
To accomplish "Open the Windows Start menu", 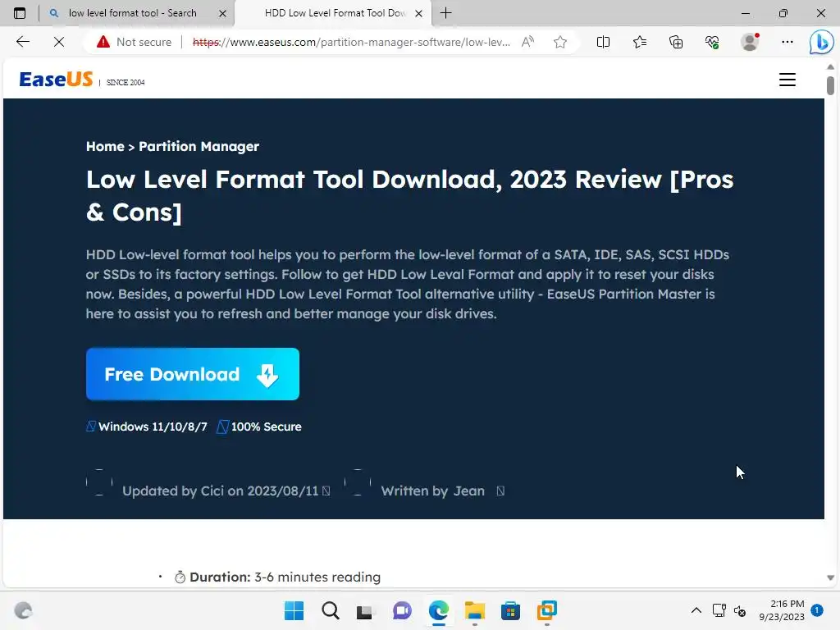I will (x=294, y=610).
